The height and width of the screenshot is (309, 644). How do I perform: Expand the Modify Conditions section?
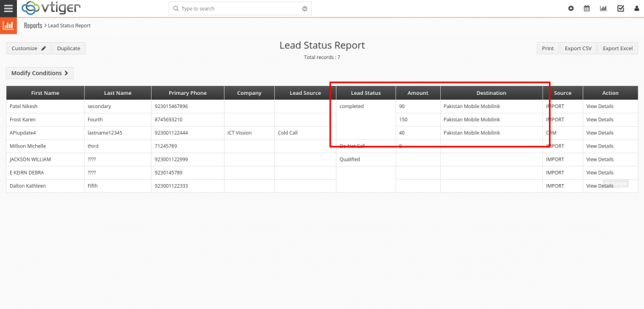tap(40, 73)
